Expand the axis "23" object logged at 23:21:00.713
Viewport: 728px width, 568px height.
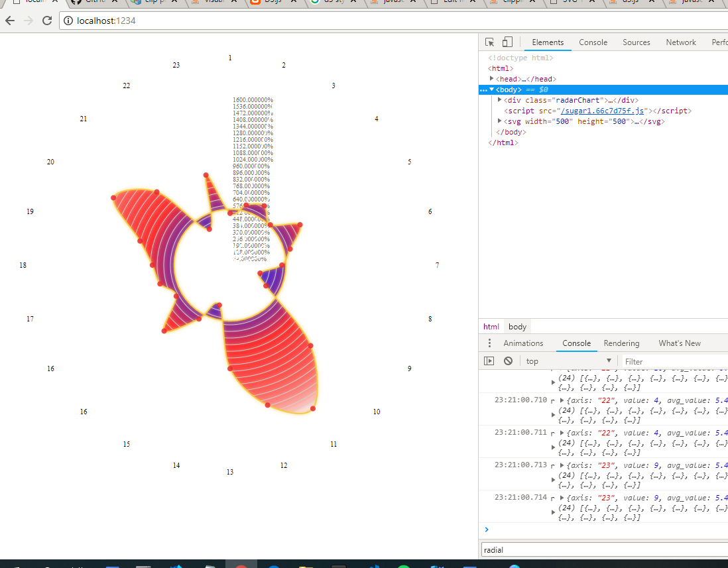click(x=562, y=465)
